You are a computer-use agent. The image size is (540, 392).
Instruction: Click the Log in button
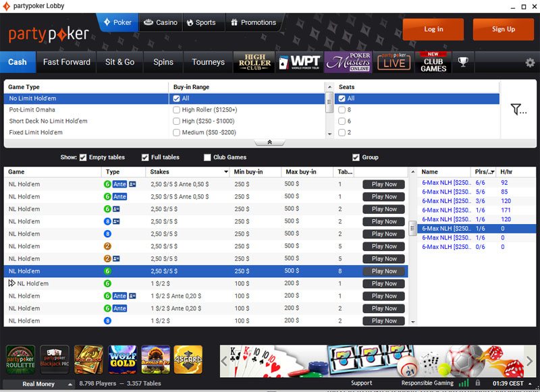pos(433,29)
